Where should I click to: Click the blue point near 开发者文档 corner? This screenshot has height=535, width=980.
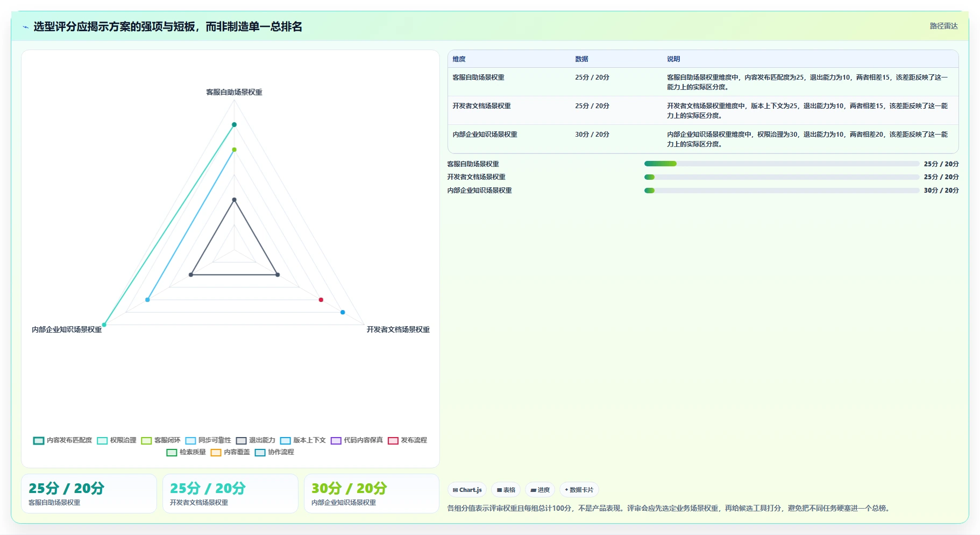tap(343, 312)
